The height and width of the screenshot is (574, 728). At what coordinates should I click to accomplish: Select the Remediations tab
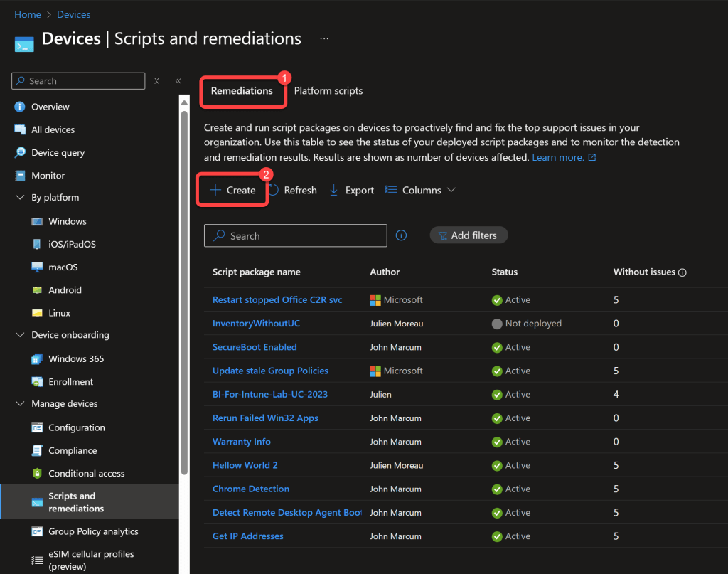[242, 91]
